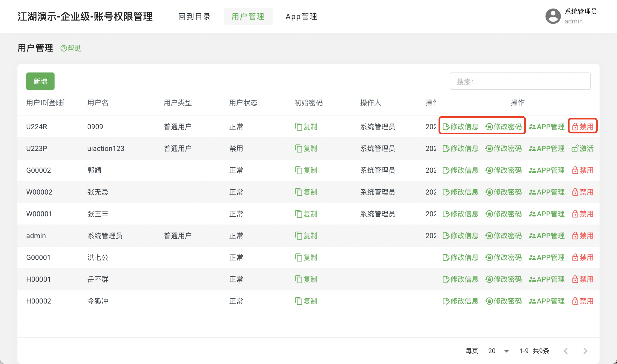This screenshot has width=617, height=364.
Task: Disable the admin account row
Action: 583,236
